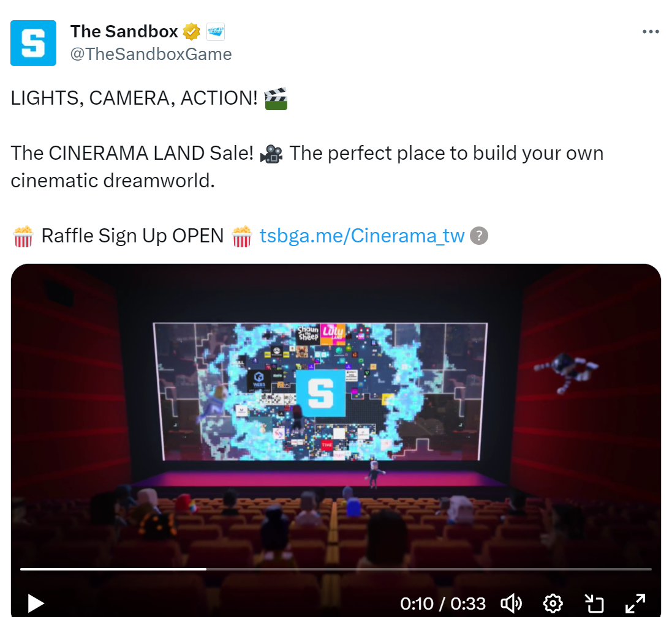Seek on the video progress bar
672x617 pixels.
336,569
